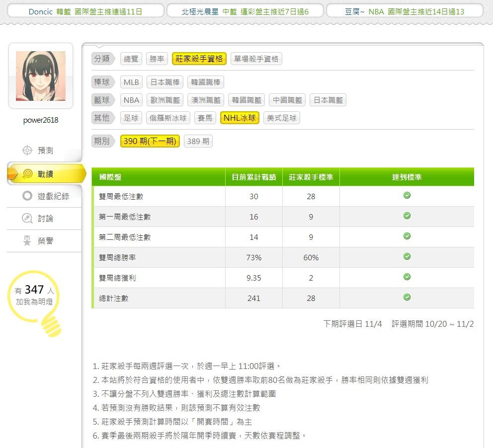Open power2618 profile avatar picture
493x448 pixels.
point(41,76)
